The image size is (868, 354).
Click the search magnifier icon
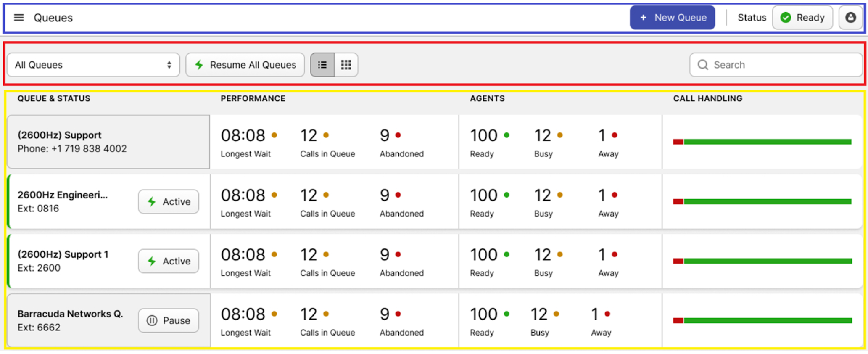coord(703,65)
